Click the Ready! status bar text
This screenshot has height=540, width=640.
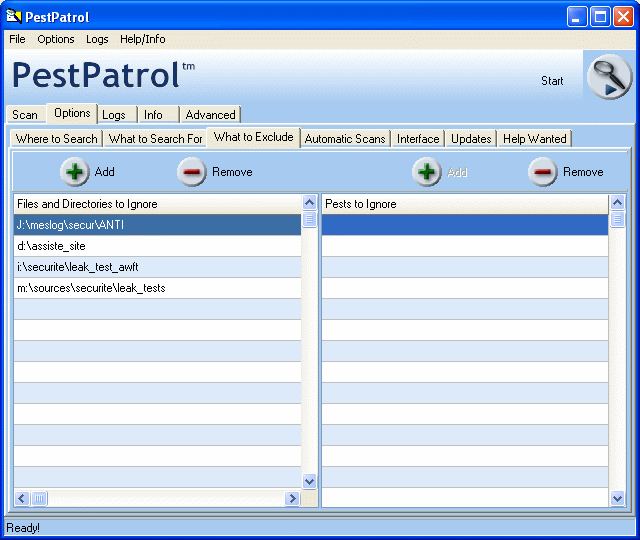click(x=23, y=528)
